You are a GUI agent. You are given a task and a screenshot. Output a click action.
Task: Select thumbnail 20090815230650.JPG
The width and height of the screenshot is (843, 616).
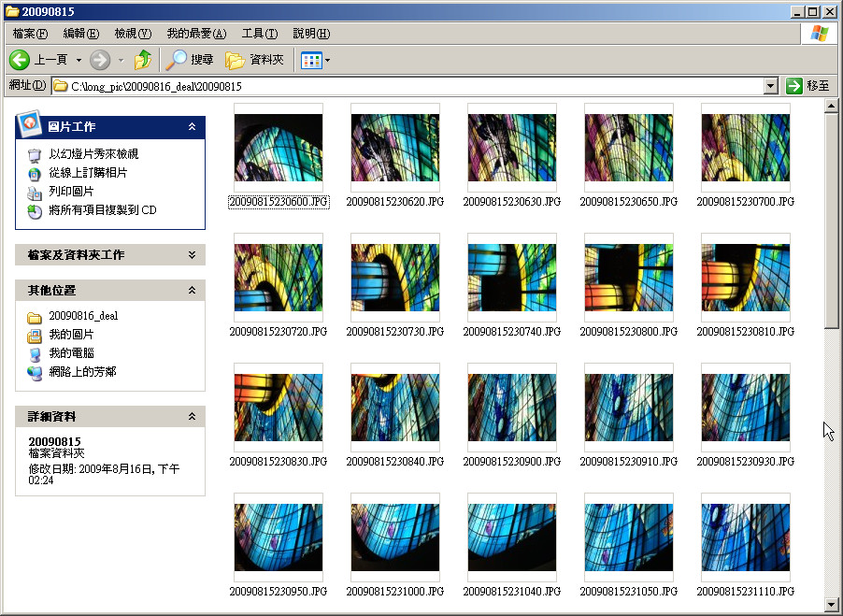[x=629, y=148]
